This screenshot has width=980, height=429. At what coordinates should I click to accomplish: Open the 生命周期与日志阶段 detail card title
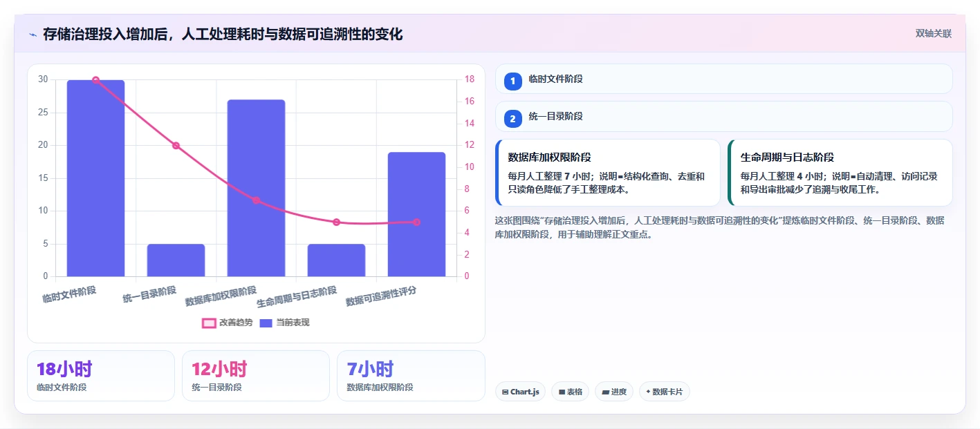click(x=787, y=158)
